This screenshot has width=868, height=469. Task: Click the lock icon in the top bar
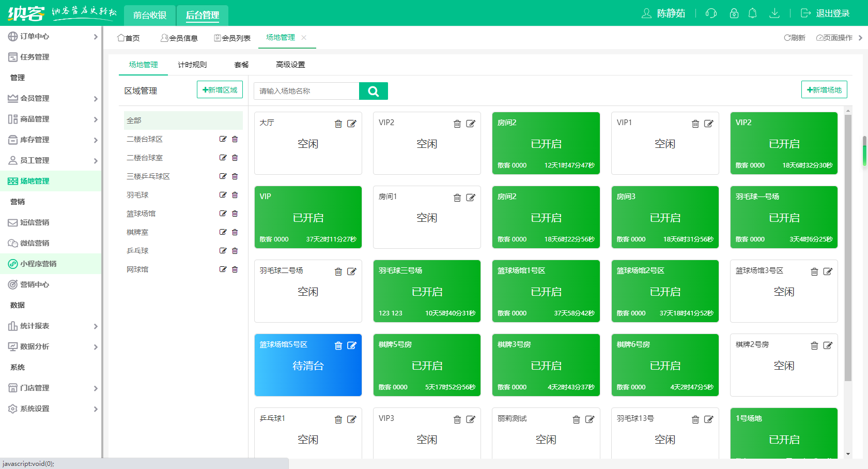pos(734,13)
